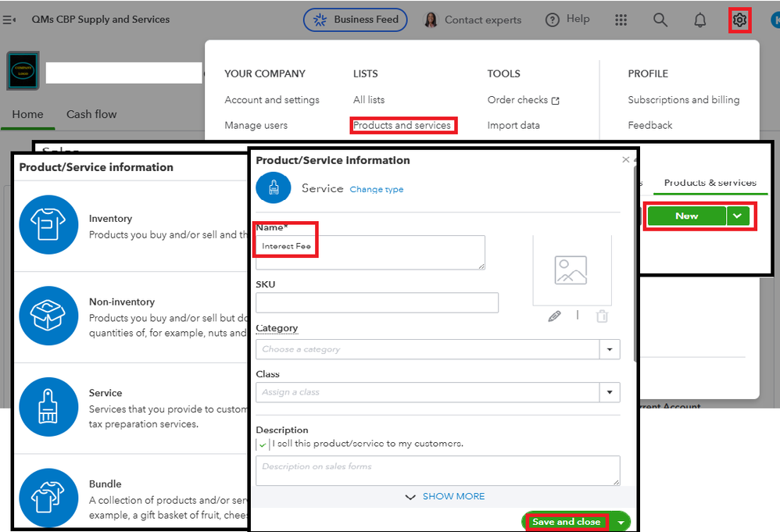Viewport: 780px width, 532px height.
Task: Open Save and close dropdown arrow
Action: (621, 523)
